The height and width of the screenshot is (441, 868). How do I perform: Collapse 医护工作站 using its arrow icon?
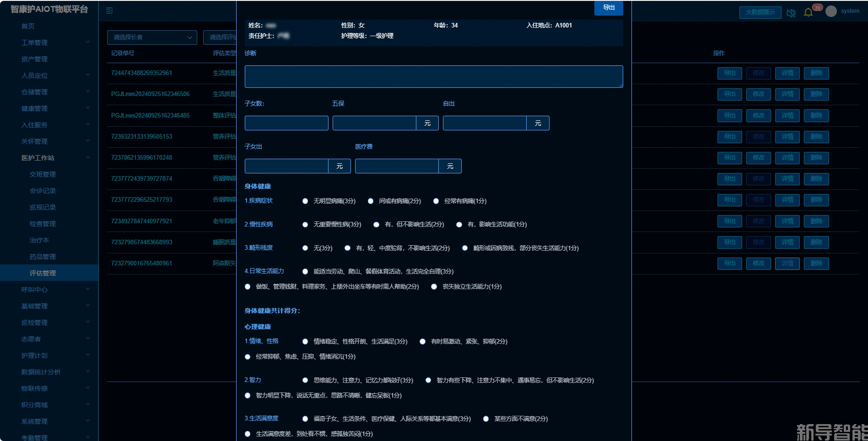(88, 157)
